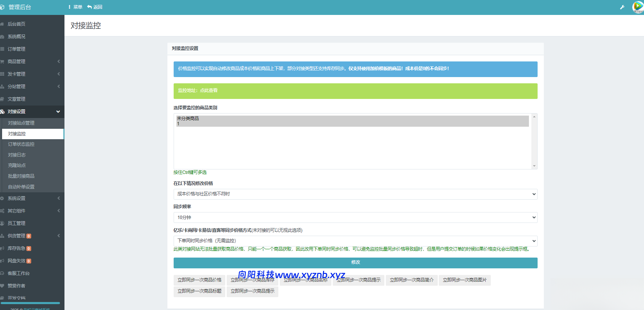Screen dimensions: 644x310
Task: Open 自动补单设置 submenu item
Action: coord(33,187)
